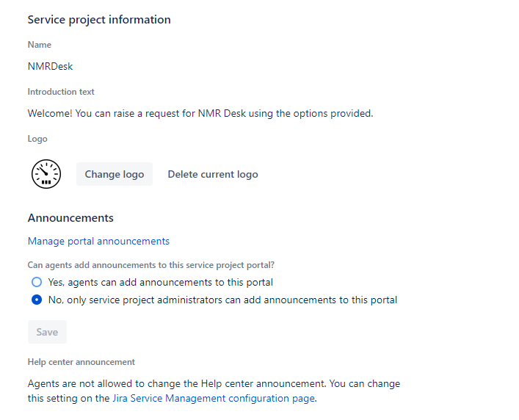Click the introduction text starting with Welcome
The width and height of the screenshot is (519, 420).
point(200,114)
